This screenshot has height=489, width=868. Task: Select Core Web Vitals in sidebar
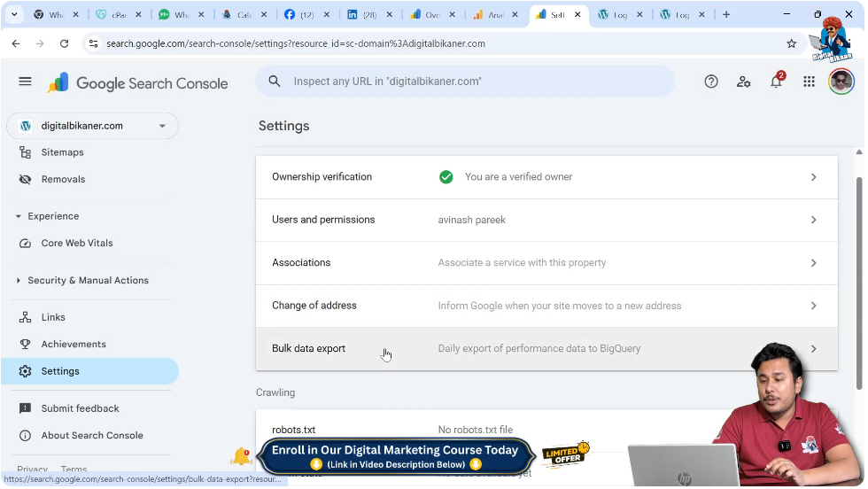point(77,243)
